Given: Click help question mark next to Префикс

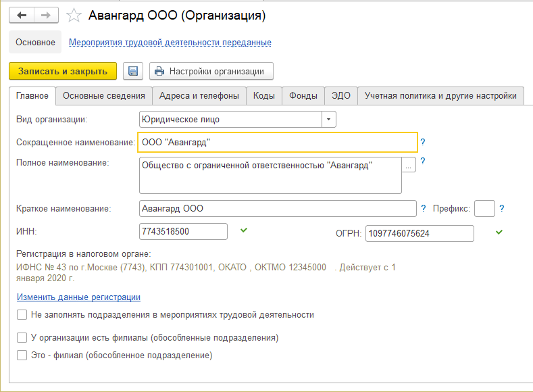Looking at the screenshot, I should click(502, 209).
